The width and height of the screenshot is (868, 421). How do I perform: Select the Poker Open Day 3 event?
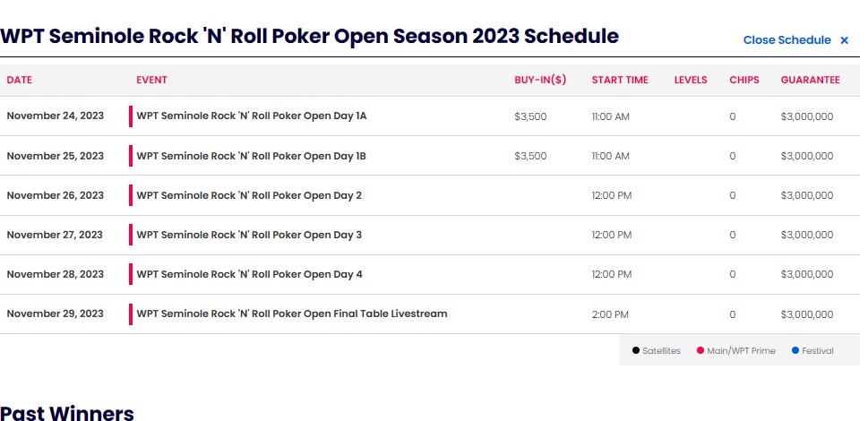pos(249,235)
